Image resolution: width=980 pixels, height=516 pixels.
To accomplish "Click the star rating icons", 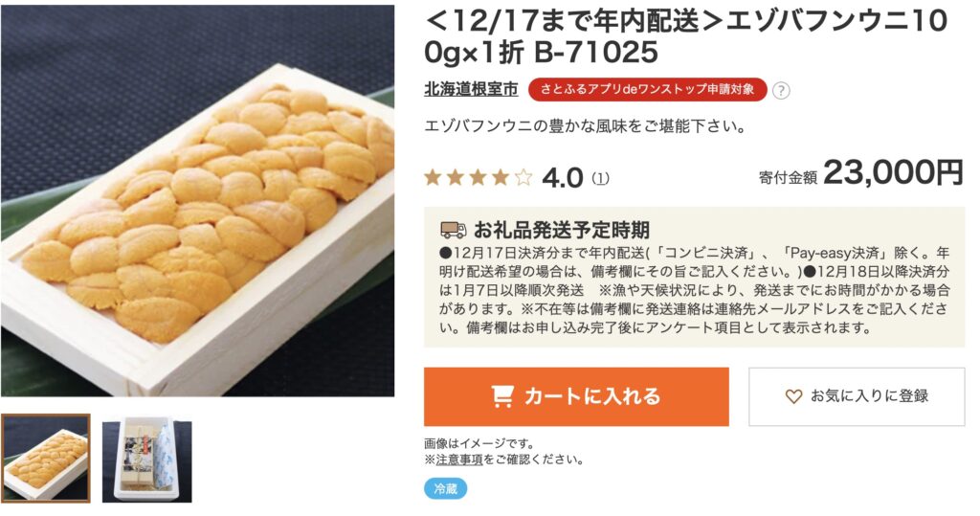I will point(479,178).
